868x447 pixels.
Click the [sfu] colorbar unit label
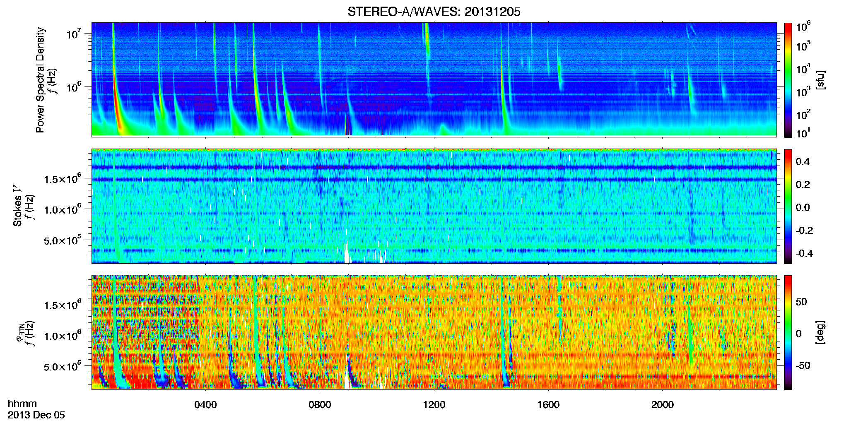click(820, 80)
